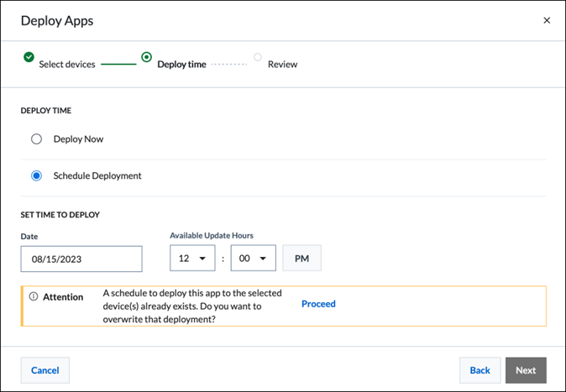
Task: Choose the Deploy Now radio option
Action: point(37,139)
